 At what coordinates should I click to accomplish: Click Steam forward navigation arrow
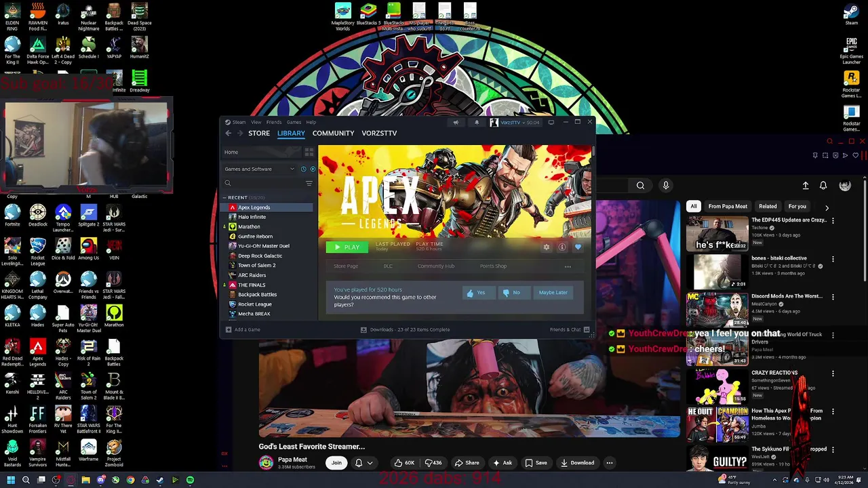coord(240,134)
